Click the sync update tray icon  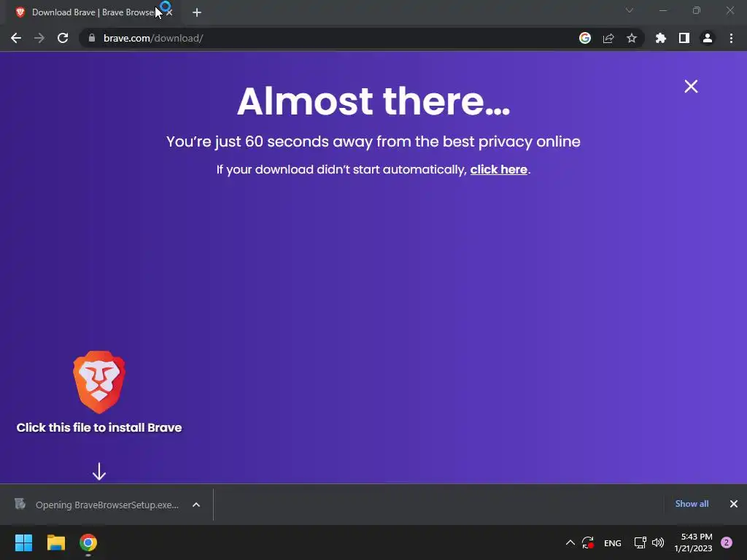(588, 542)
